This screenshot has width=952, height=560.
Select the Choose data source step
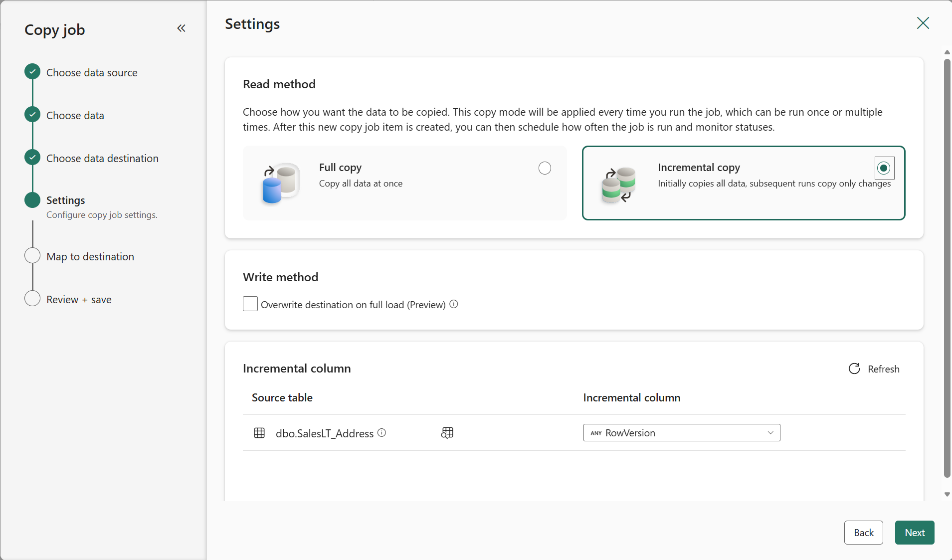[91, 72]
